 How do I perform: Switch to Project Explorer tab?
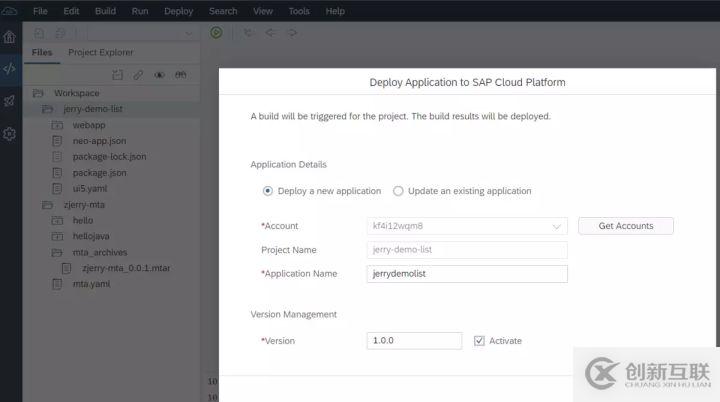100,52
